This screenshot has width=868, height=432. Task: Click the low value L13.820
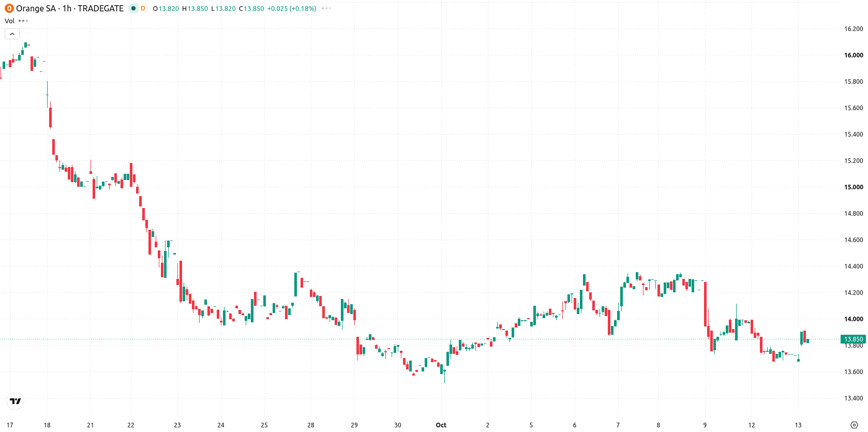pyautogui.click(x=223, y=8)
